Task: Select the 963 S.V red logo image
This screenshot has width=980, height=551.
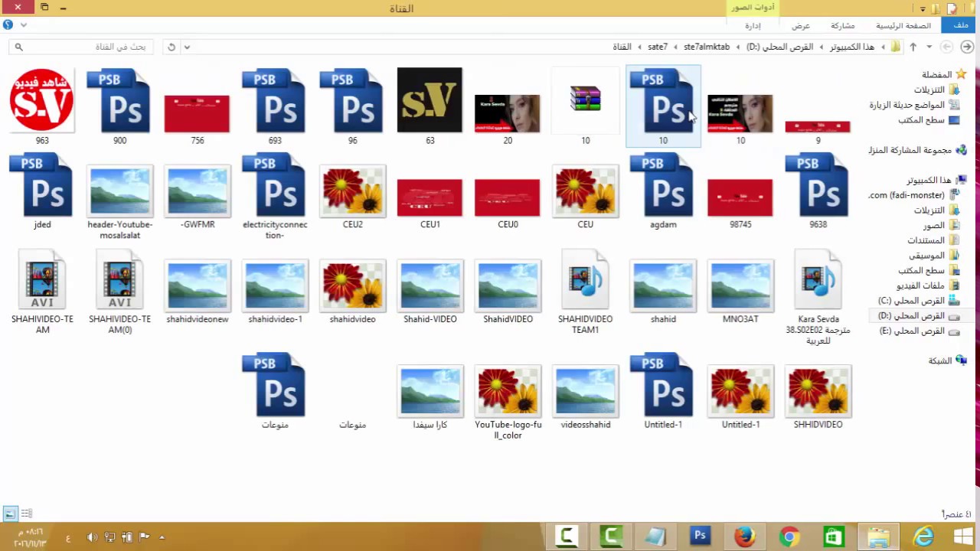Action: pos(42,107)
